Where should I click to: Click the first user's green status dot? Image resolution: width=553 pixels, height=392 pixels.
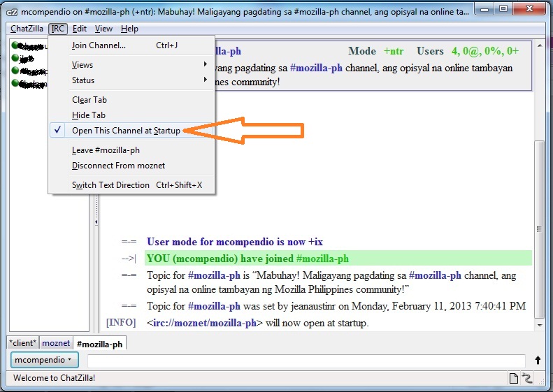coord(15,45)
